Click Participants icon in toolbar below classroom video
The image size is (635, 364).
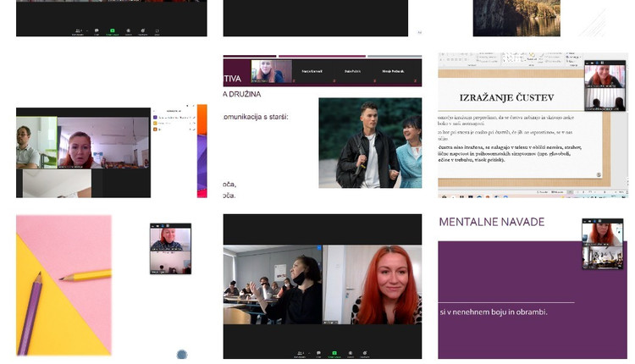(301, 353)
